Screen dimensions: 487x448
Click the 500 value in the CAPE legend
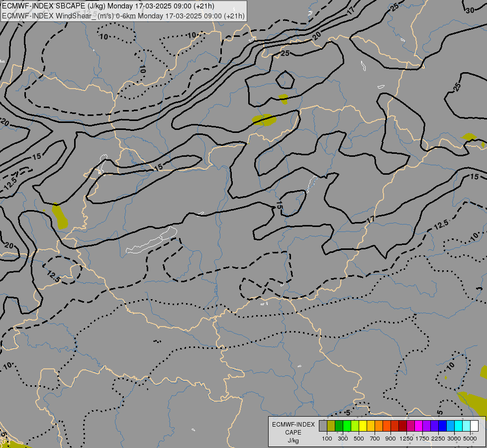359,439
